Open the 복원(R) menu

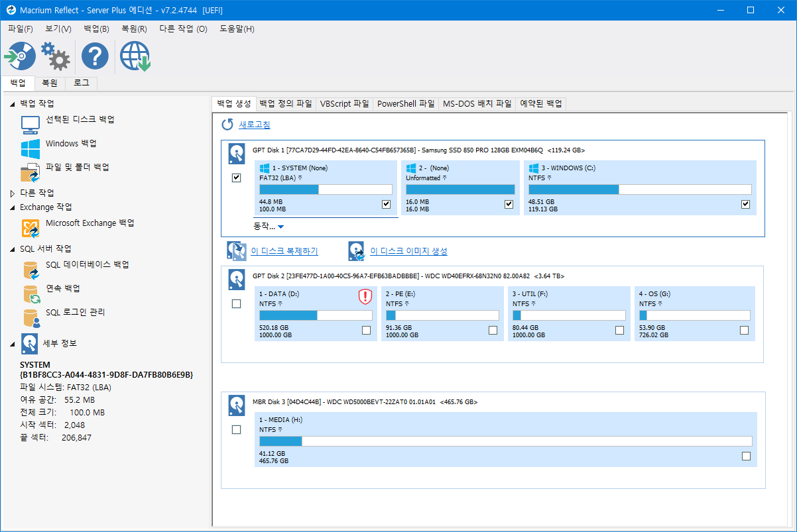tap(135, 29)
